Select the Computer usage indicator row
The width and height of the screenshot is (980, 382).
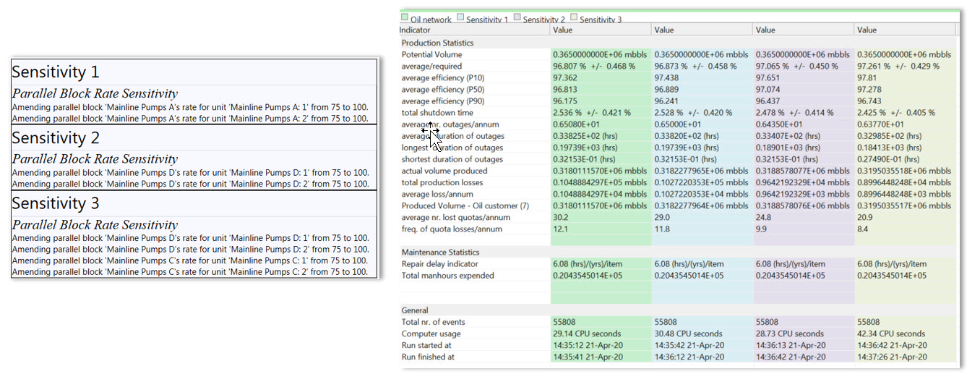431,334
